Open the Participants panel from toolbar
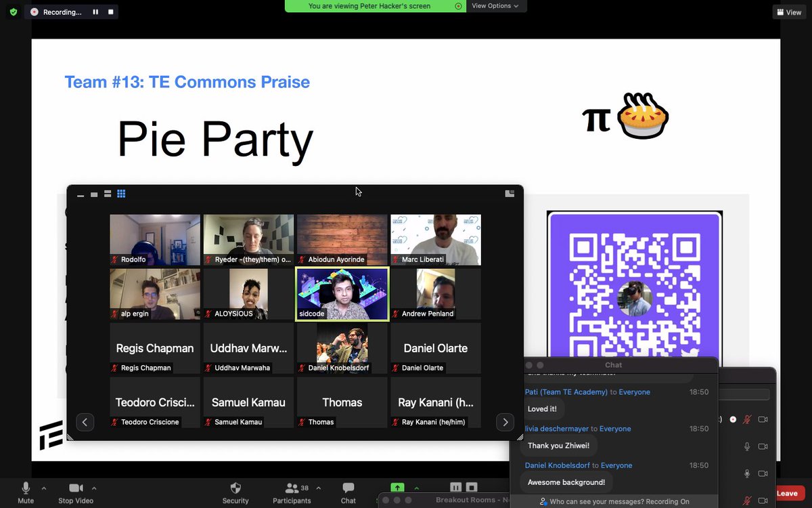 [292, 492]
